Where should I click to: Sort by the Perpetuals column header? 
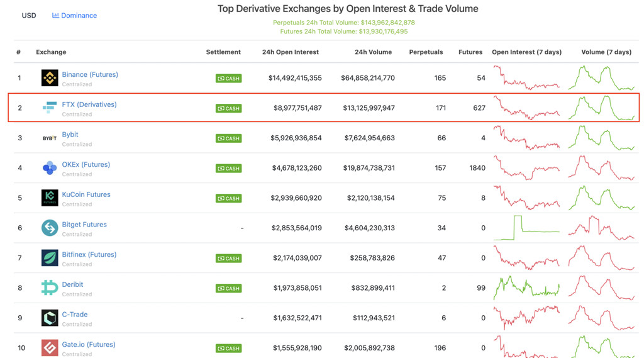click(x=426, y=52)
